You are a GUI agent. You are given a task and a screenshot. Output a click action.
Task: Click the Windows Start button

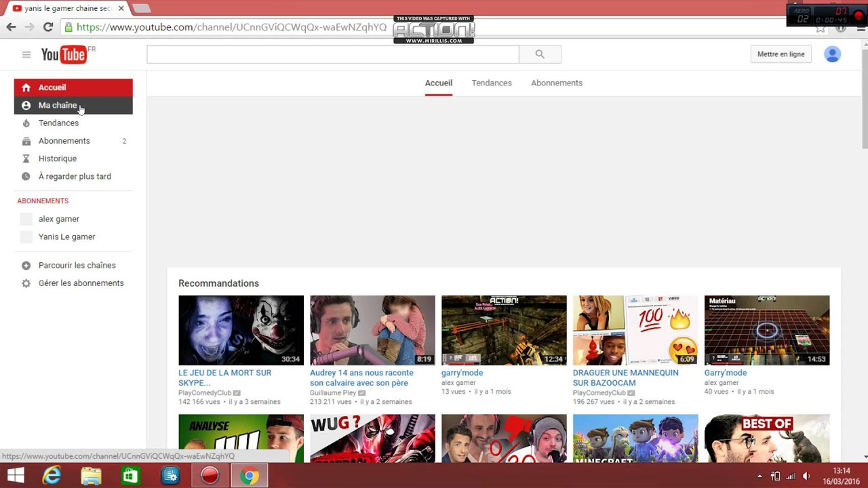(15, 476)
